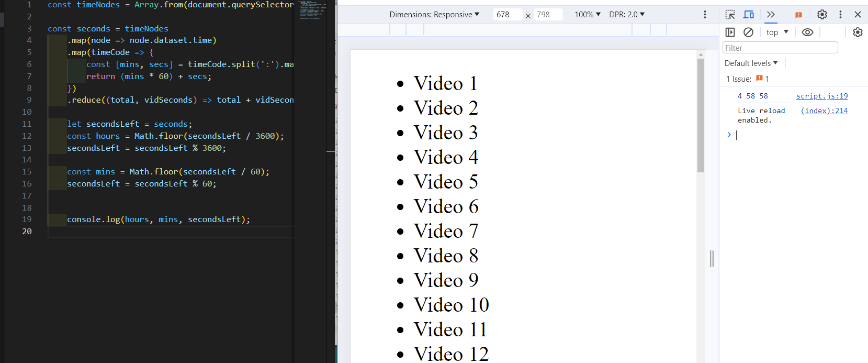Open the DPR: 2.0 dropdown
This screenshot has width=868, height=363.
[627, 15]
